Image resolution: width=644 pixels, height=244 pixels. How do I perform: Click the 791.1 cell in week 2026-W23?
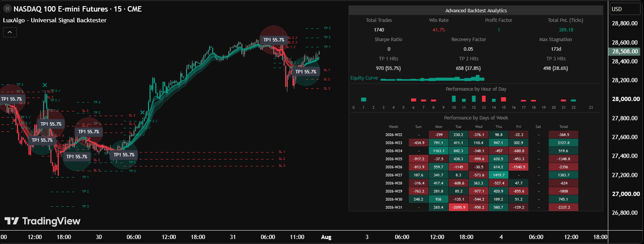(x=438, y=143)
